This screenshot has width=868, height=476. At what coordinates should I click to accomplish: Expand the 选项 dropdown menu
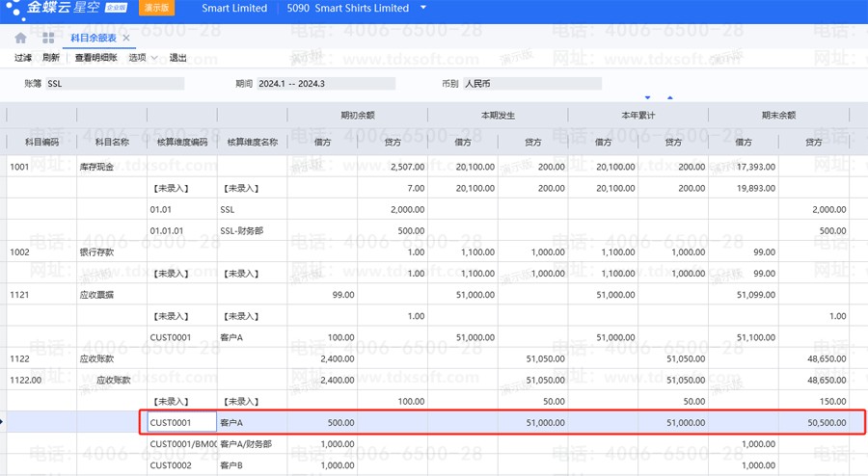click(x=143, y=58)
